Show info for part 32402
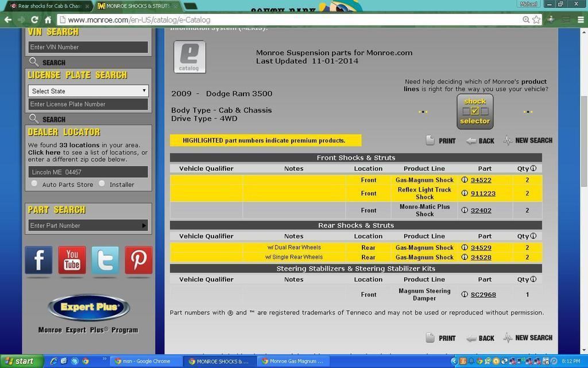This screenshot has width=588, height=368. tap(465, 210)
